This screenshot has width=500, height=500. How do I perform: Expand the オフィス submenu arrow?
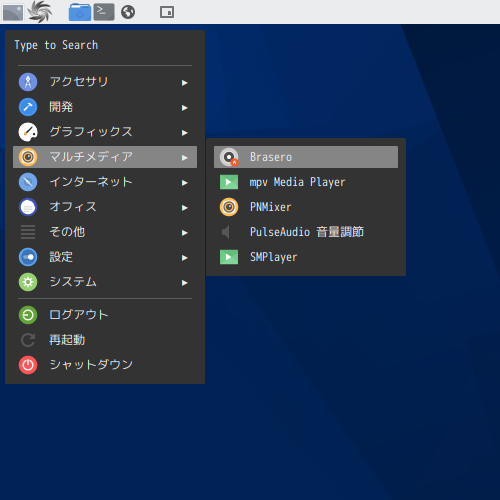tap(184, 208)
